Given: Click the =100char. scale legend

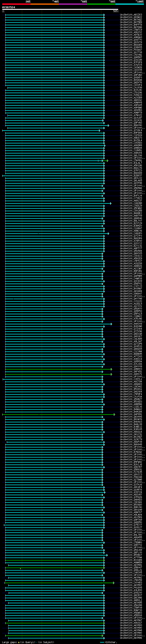Looking at the screenshot, I should coord(108,642).
